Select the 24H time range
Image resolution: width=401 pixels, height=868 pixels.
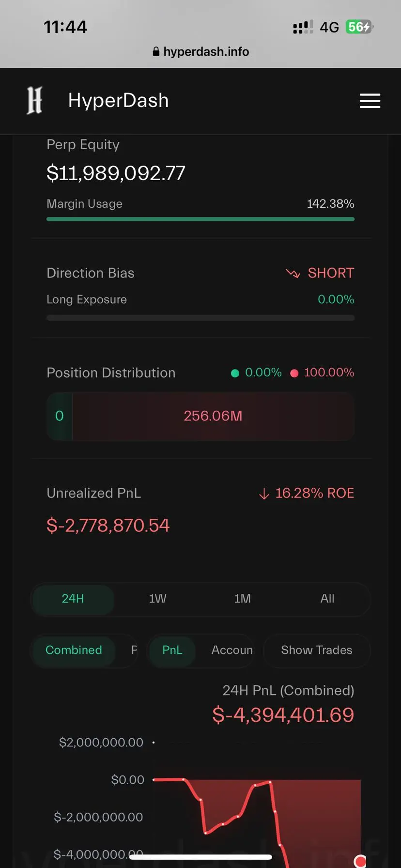(73, 599)
